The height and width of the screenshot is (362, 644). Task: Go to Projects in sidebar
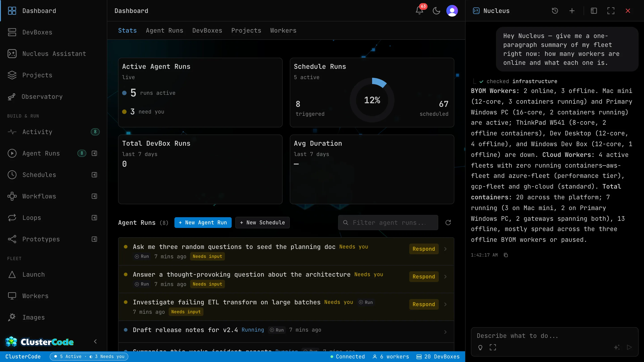tap(53, 75)
